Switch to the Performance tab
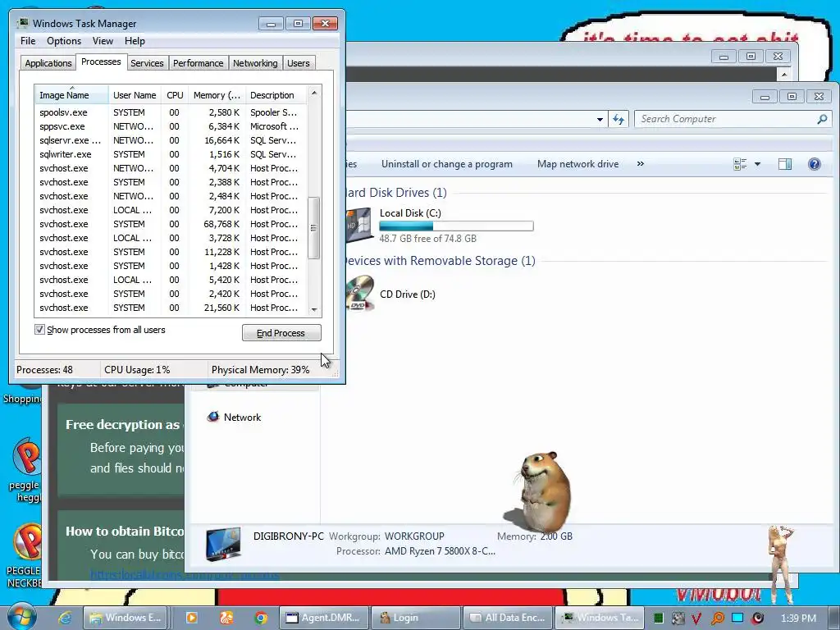The width and height of the screenshot is (840, 630). [x=199, y=62]
